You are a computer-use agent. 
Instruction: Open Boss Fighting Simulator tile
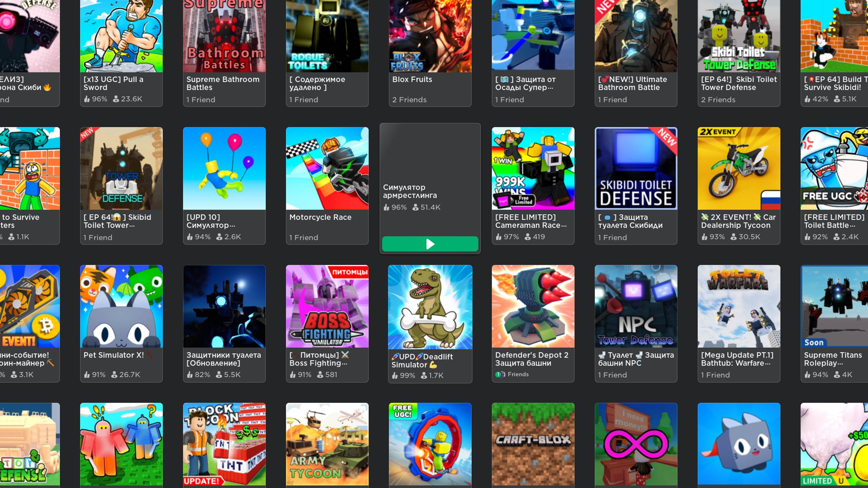327,306
